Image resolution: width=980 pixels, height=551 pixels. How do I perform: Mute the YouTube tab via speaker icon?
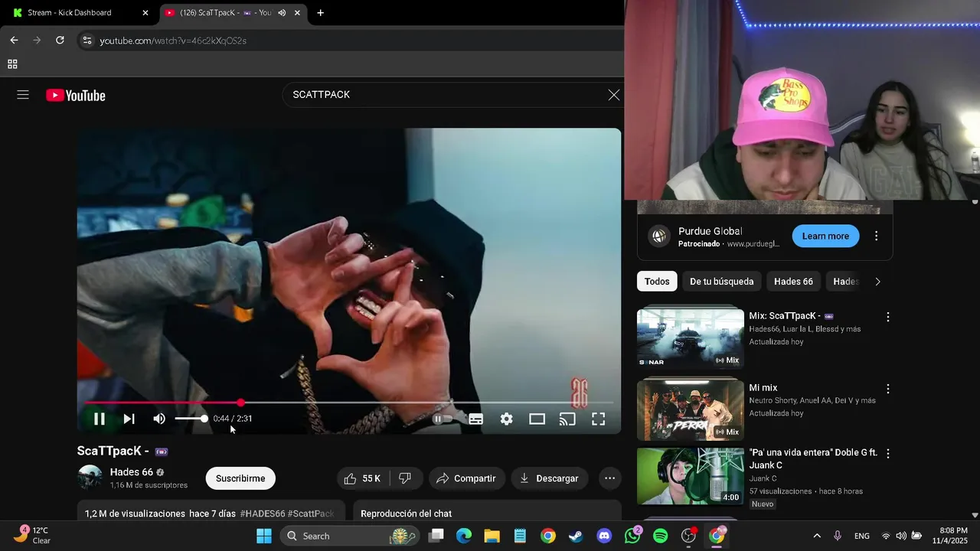pyautogui.click(x=282, y=13)
